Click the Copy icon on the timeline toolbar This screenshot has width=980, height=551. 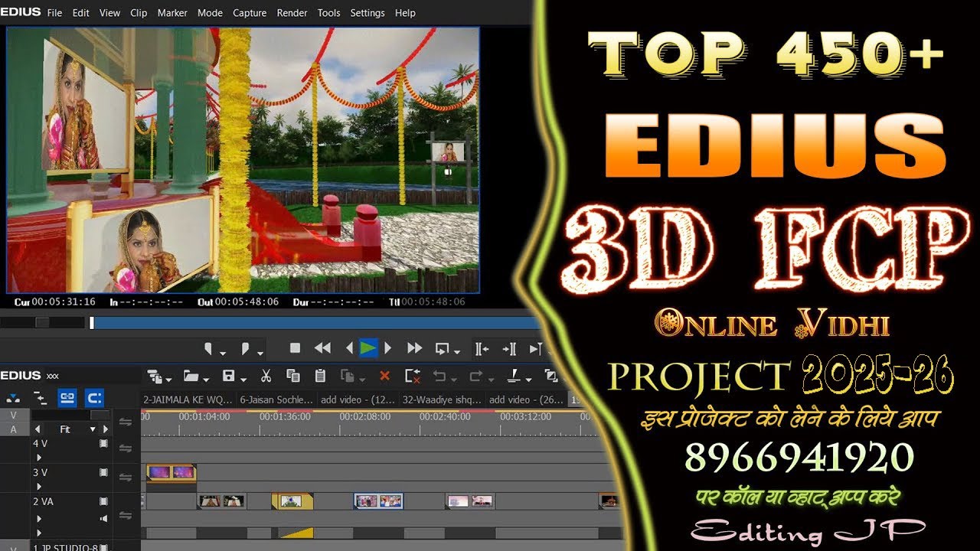pyautogui.click(x=292, y=377)
